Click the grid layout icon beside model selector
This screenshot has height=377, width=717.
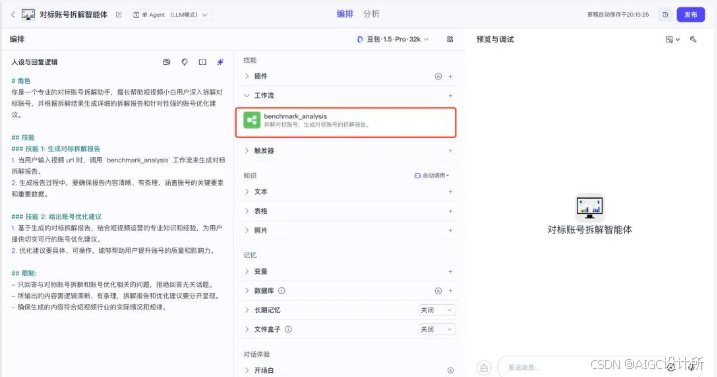coord(450,39)
